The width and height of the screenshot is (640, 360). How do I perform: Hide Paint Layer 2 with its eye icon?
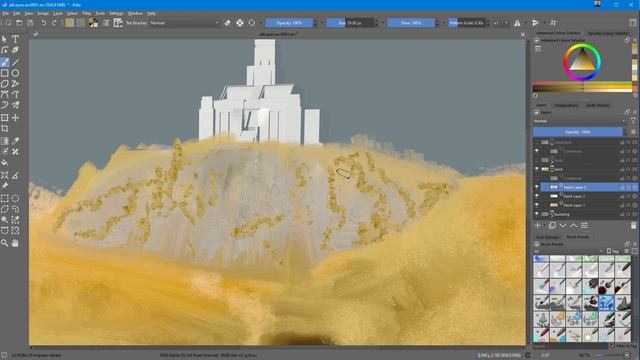[x=537, y=196]
